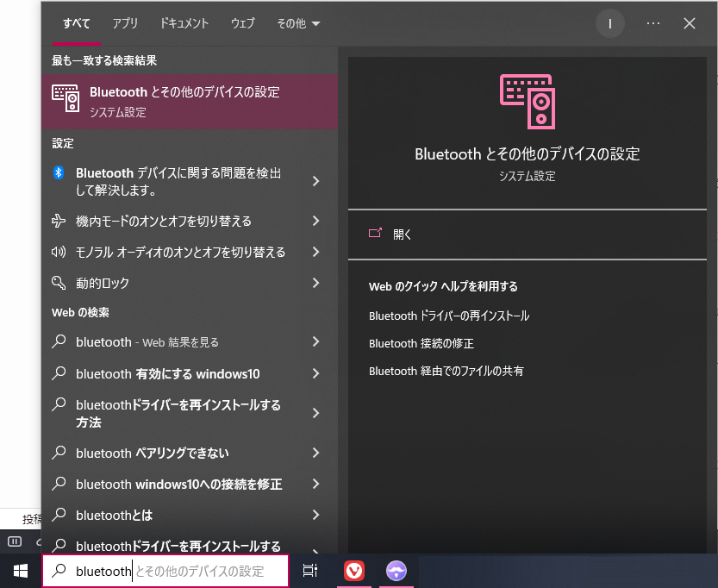
Task: Click the taskbar search box containing bluetooth
Action: pyautogui.click(x=165, y=571)
